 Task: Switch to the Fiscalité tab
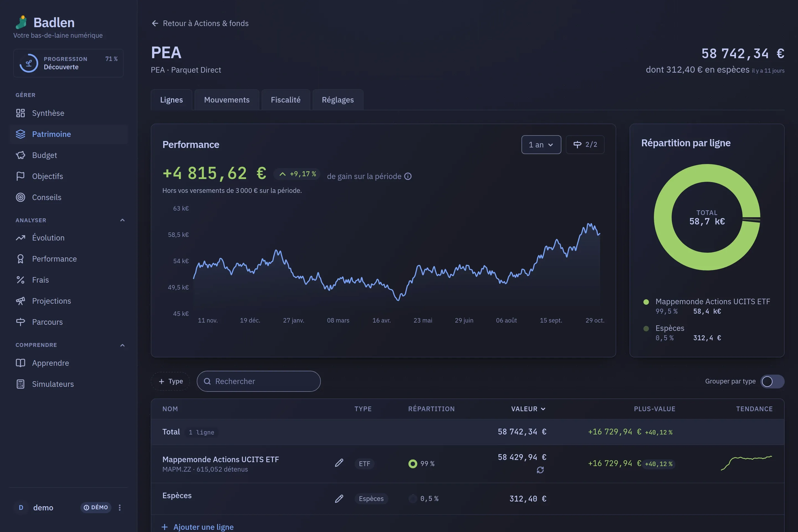click(286, 100)
